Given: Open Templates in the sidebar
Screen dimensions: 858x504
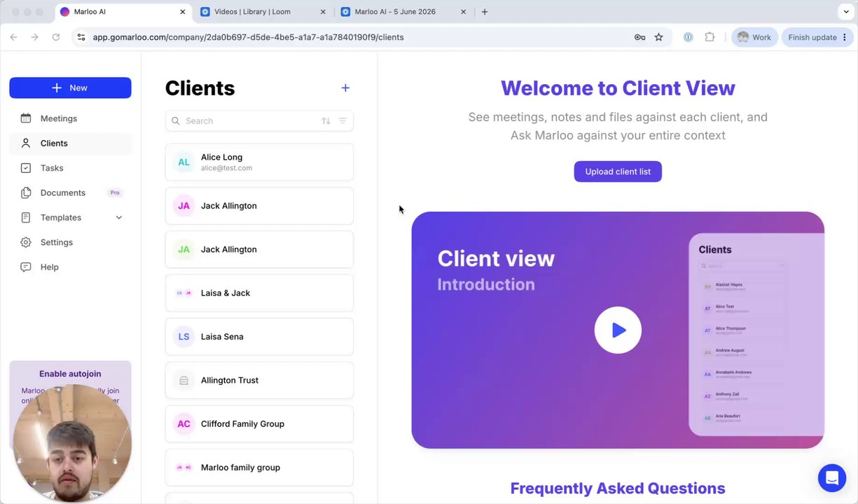Looking at the screenshot, I should click(x=61, y=218).
